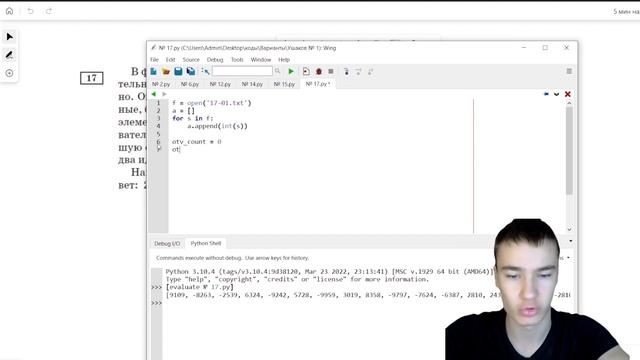
Task: Open the Edit menu
Action: (x=170, y=60)
